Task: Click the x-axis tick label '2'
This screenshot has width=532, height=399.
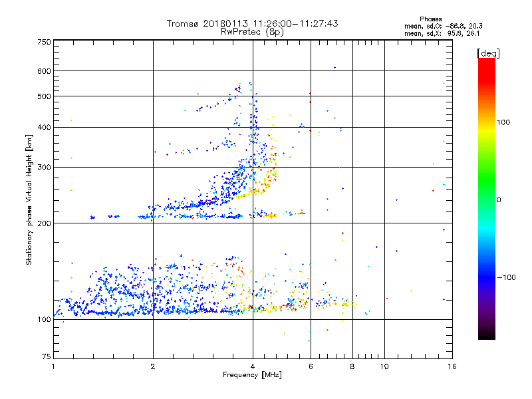Action: 153,366
